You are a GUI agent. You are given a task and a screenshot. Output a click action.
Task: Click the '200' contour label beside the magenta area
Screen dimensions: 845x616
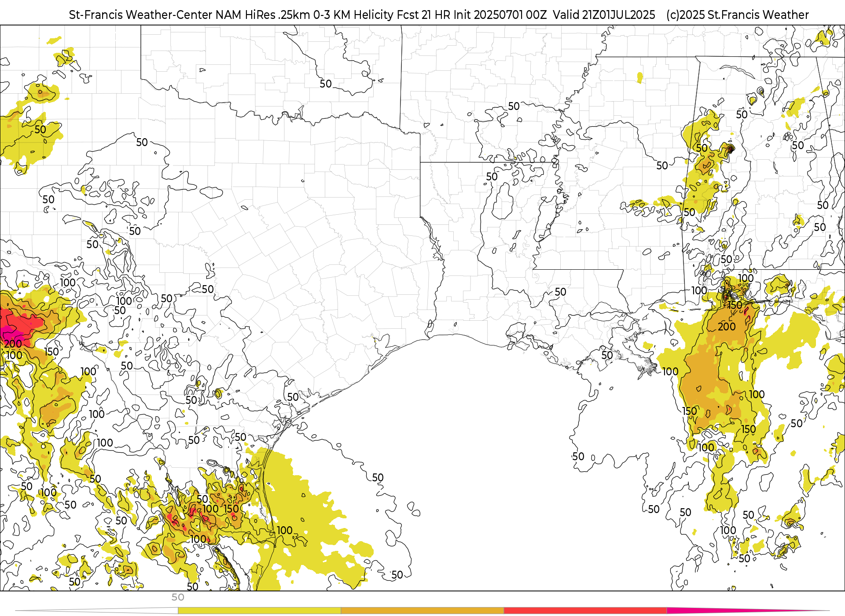[13, 344]
